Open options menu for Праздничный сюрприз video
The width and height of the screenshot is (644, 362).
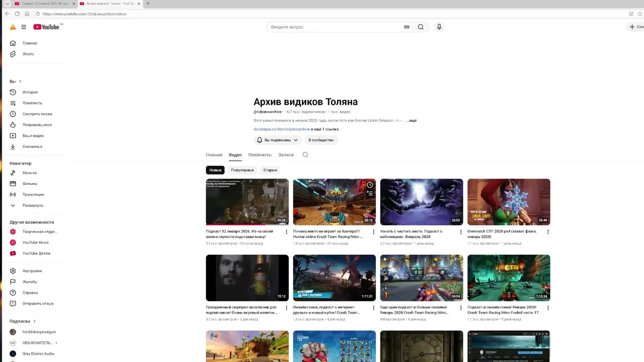(286, 308)
